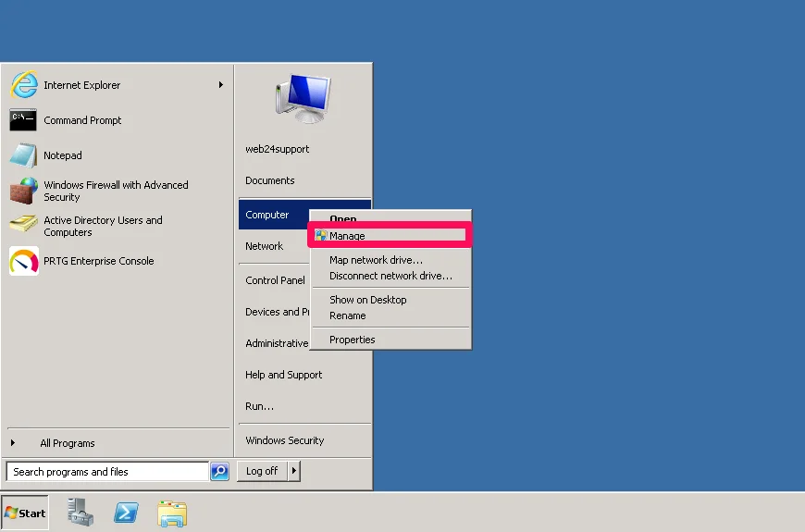Select Rename in context menu
This screenshot has width=805, height=532.
[x=390, y=315]
